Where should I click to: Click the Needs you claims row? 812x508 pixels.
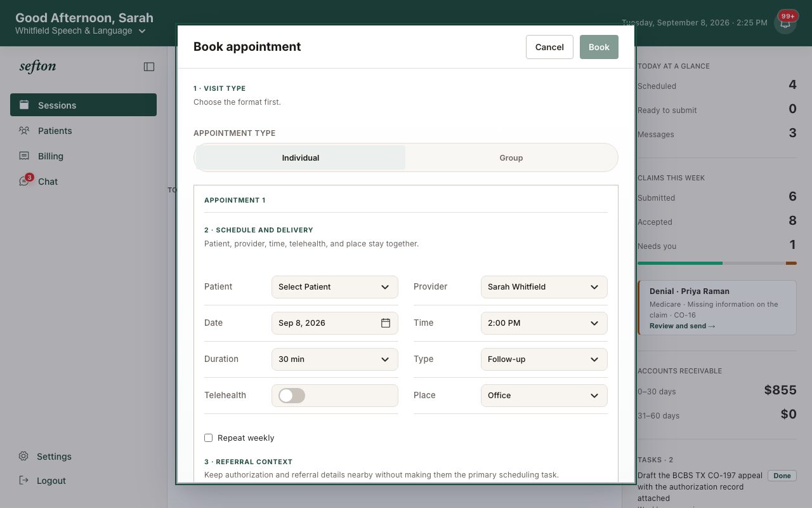click(x=717, y=246)
